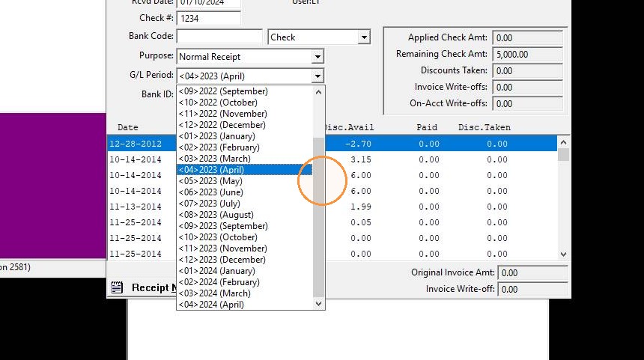Select <12>2023 (December) period
Image resolution: width=644 pixels, height=360 pixels.
click(x=245, y=260)
